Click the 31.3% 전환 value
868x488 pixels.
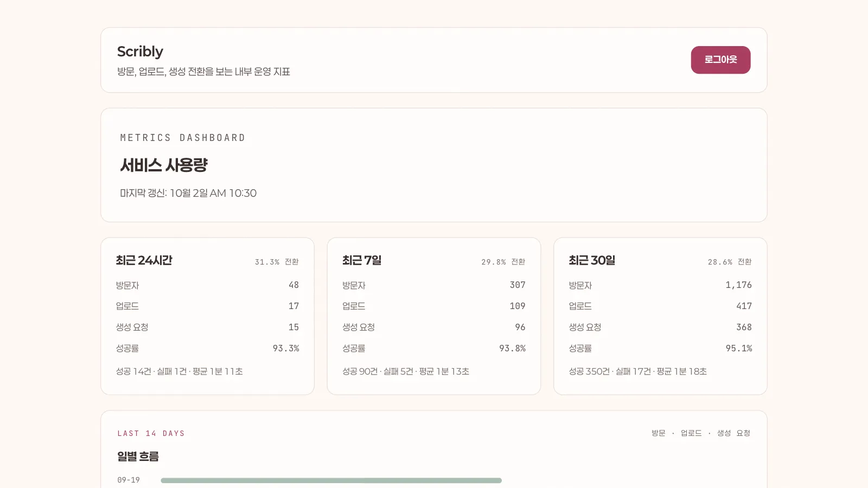[x=277, y=262]
